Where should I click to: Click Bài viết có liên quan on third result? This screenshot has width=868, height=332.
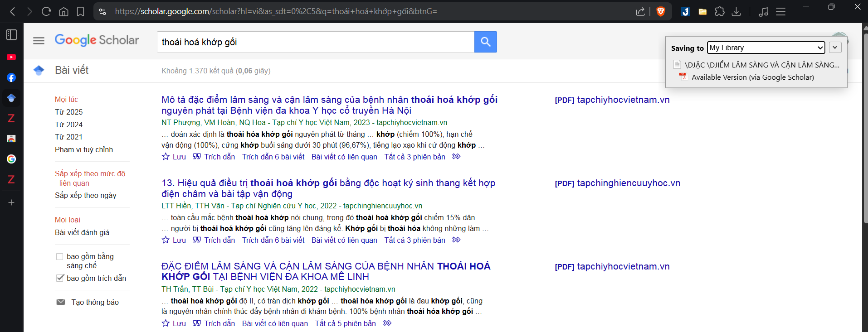pyautogui.click(x=275, y=323)
